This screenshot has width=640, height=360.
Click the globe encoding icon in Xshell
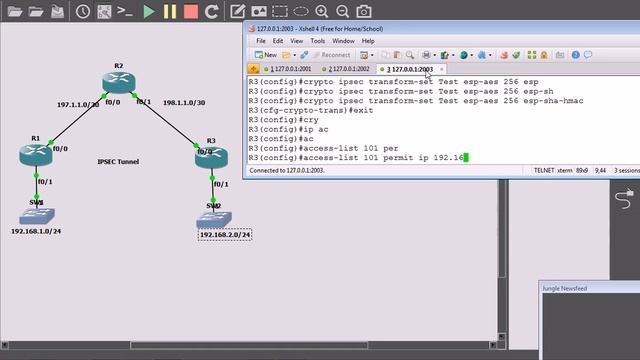(x=463, y=55)
